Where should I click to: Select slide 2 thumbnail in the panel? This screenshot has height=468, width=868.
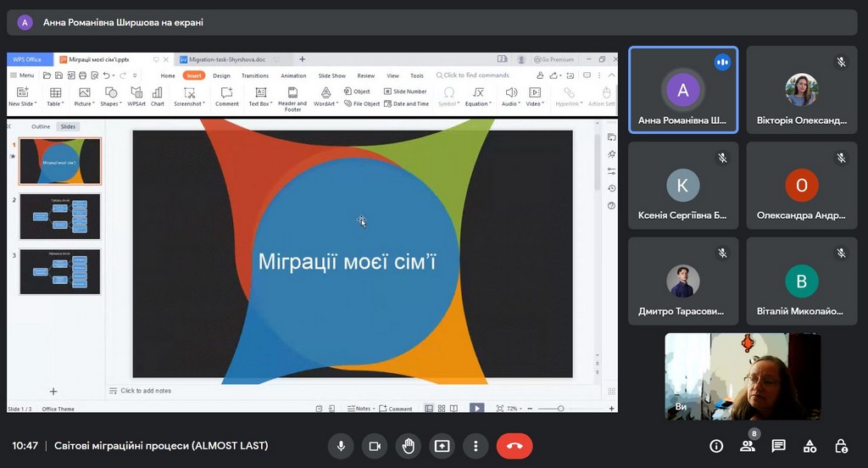[59, 216]
